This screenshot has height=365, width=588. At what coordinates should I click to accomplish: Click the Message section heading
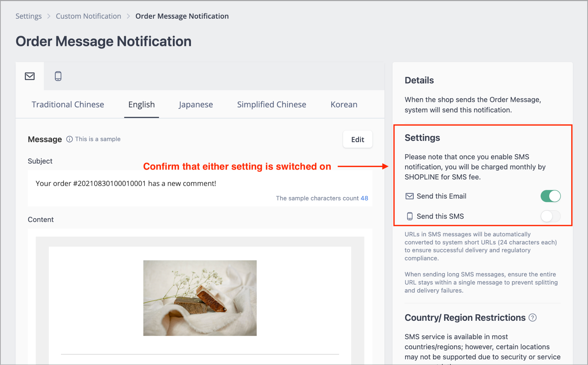coord(45,139)
